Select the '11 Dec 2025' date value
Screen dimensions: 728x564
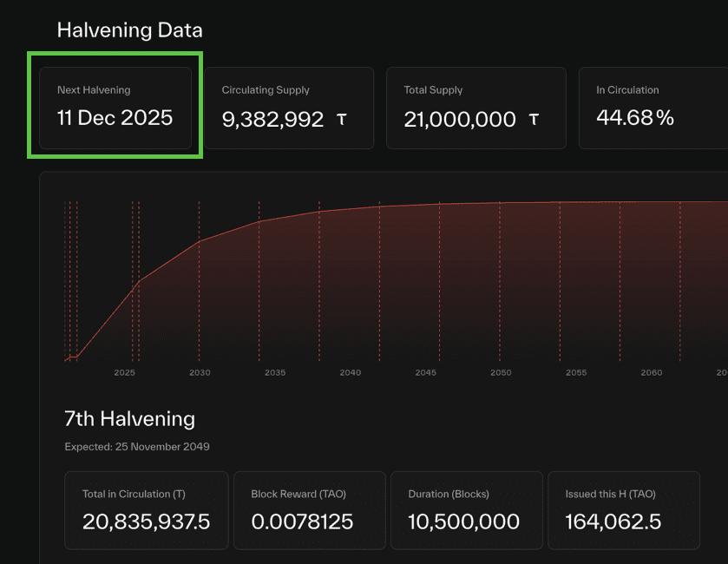click(x=115, y=118)
